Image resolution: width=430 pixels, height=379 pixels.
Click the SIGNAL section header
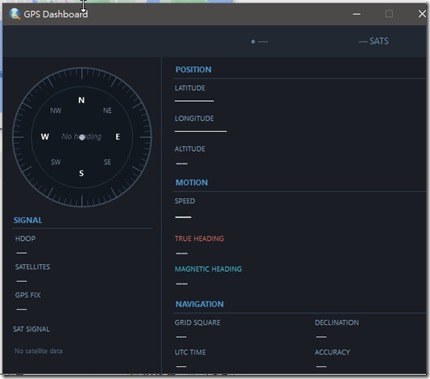click(x=28, y=220)
